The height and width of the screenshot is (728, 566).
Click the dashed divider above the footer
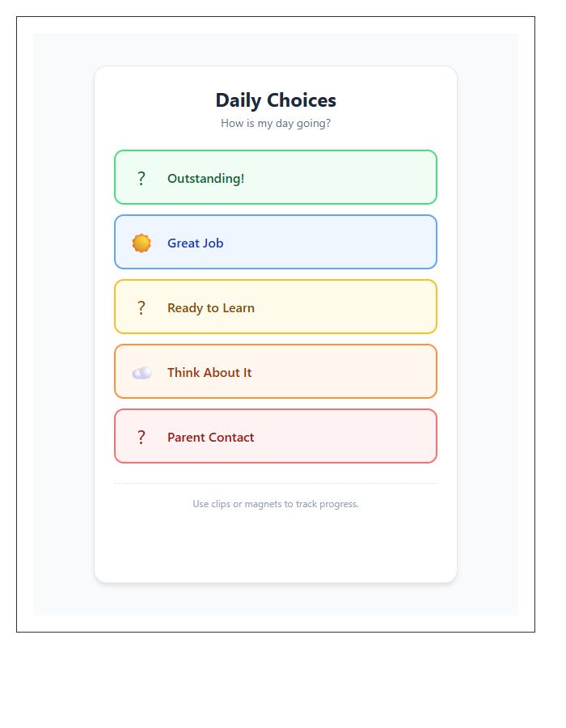[x=276, y=484]
